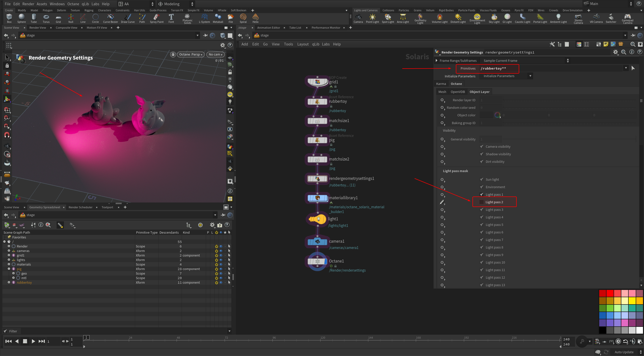Expand the Frame Range/Subframes section
The width and height of the screenshot is (644, 356).
point(437,61)
